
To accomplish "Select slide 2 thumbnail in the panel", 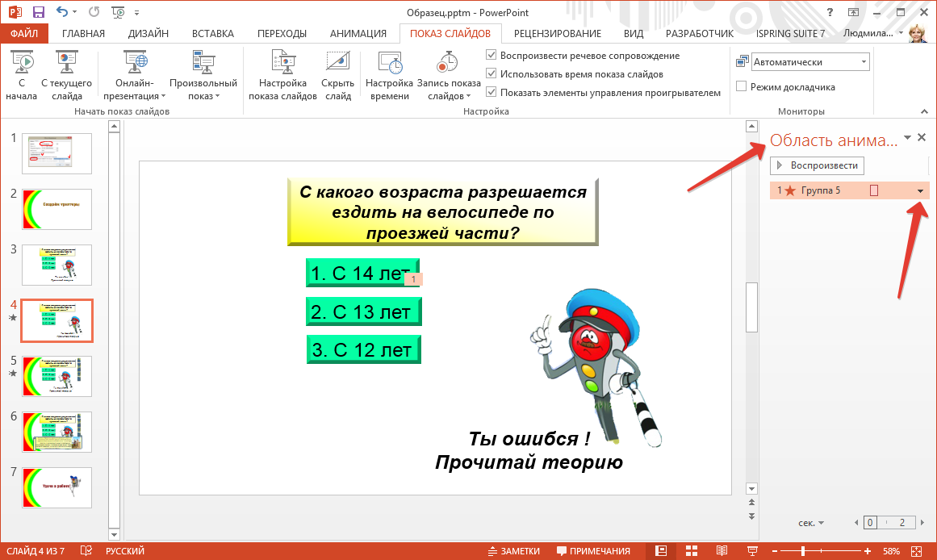I will tap(56, 209).
